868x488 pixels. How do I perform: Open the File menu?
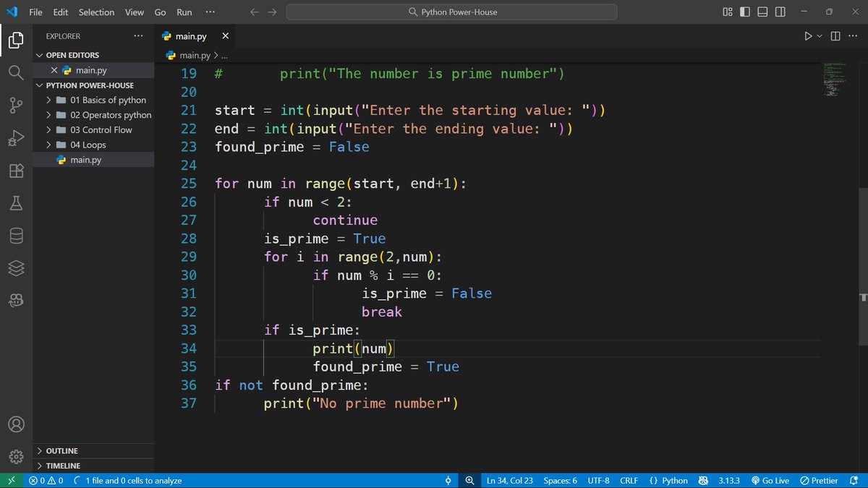(35, 12)
